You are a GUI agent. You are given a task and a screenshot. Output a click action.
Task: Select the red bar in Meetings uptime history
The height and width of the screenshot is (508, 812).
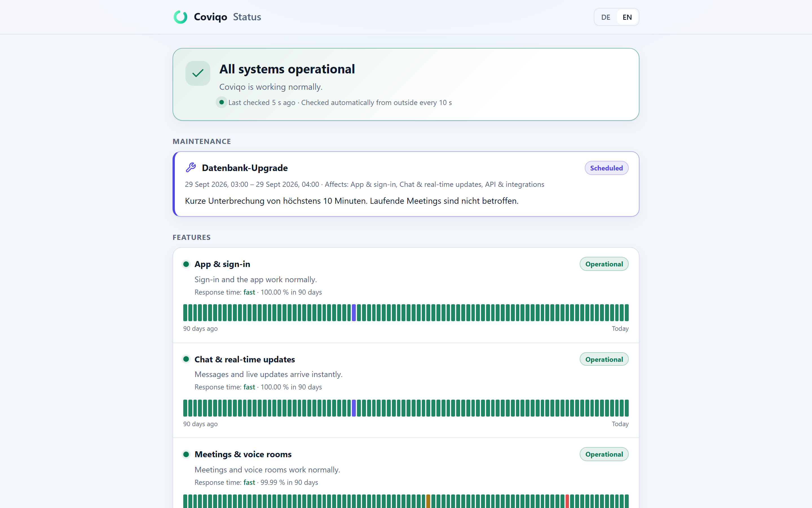567,501
